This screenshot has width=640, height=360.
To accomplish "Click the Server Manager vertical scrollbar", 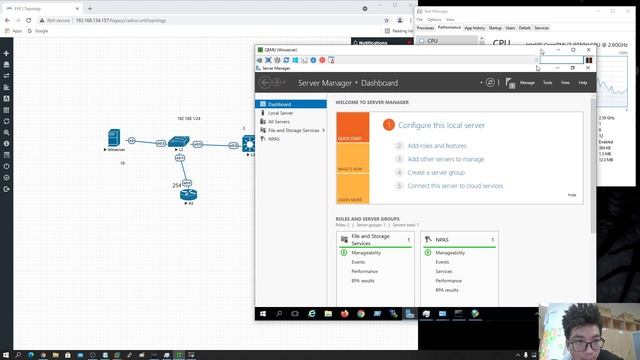I will [x=593, y=165].
